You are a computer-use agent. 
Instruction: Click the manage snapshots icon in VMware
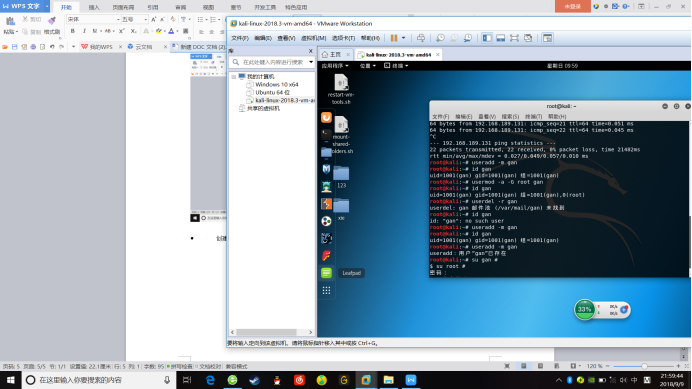467,38
